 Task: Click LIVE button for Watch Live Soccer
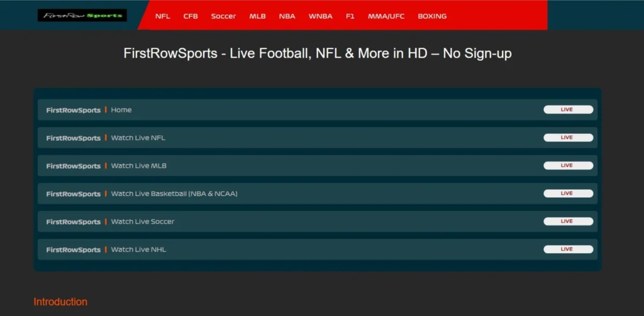pyautogui.click(x=569, y=221)
